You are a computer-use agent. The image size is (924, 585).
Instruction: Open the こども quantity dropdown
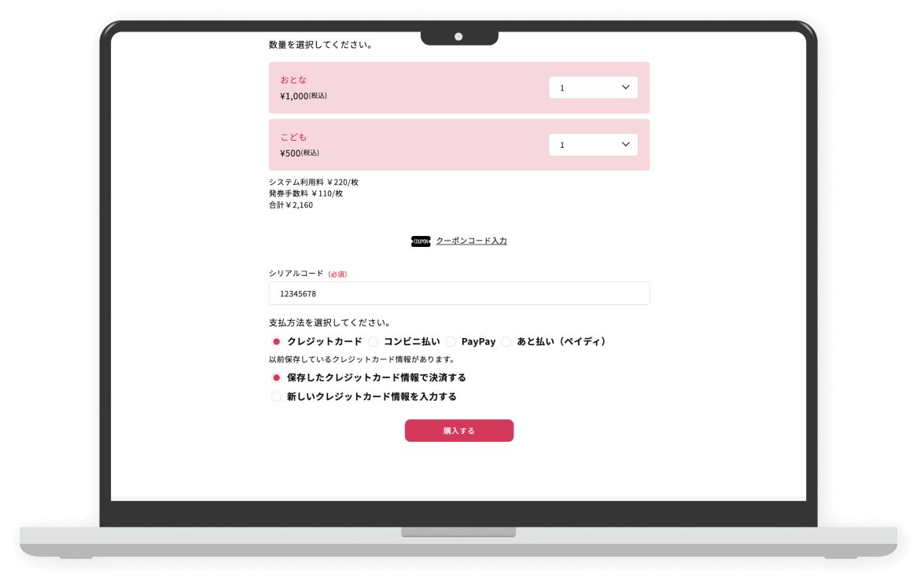point(593,145)
